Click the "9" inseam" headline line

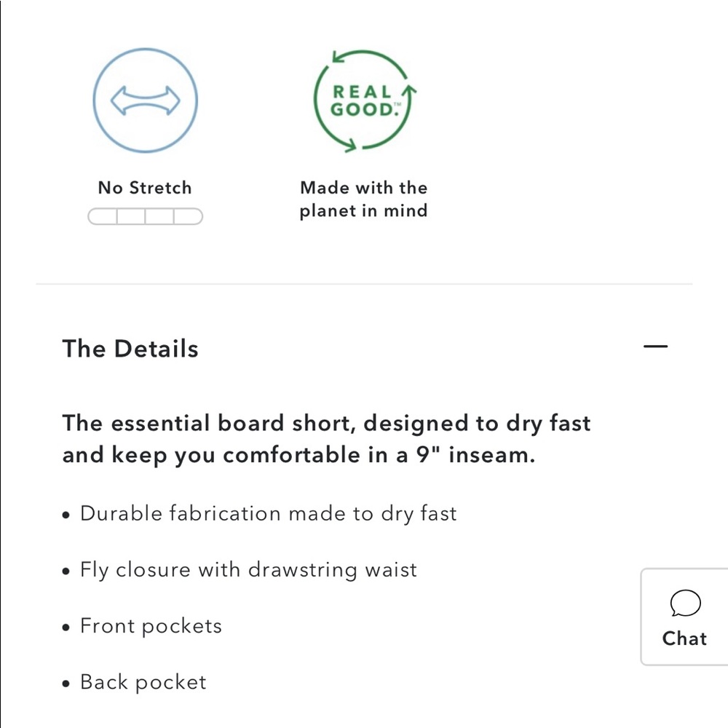tap(298, 456)
